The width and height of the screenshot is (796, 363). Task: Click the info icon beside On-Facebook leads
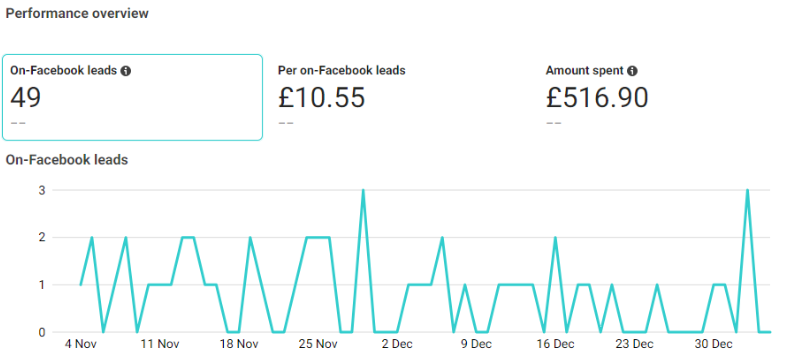pyautogui.click(x=126, y=71)
